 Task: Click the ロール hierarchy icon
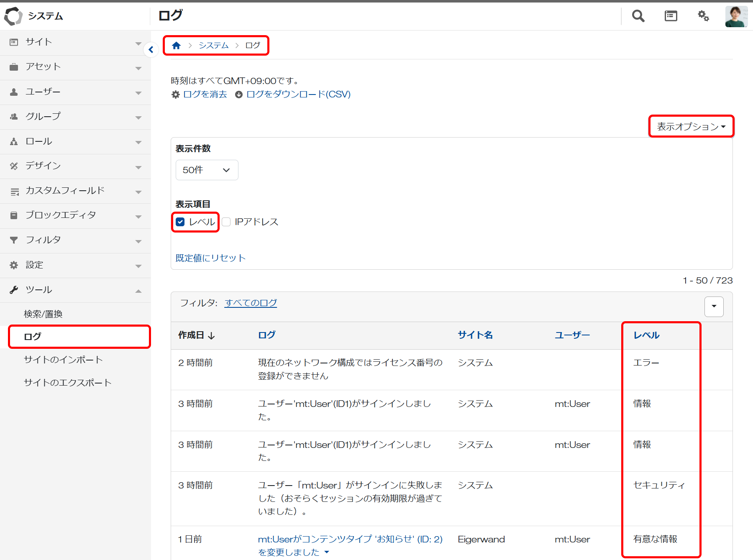(14, 141)
